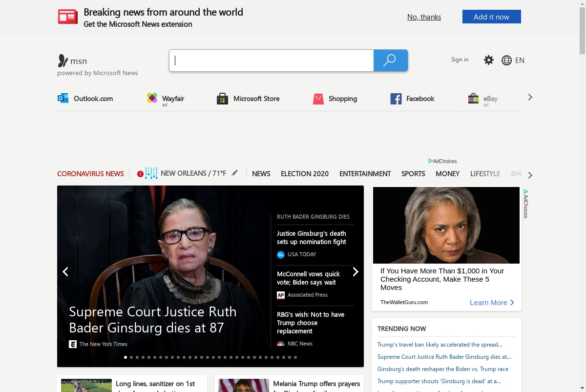Viewport: 586px width, 392px height.
Task: Open trending 'Supreme Court Justice Ruth Bader Ginsburg dies at...'
Action: (x=444, y=357)
